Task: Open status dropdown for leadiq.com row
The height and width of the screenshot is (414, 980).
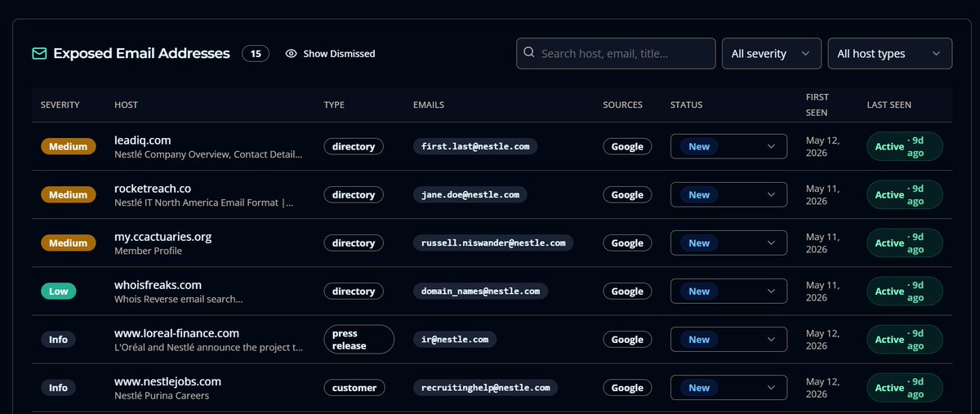Action: pos(728,147)
